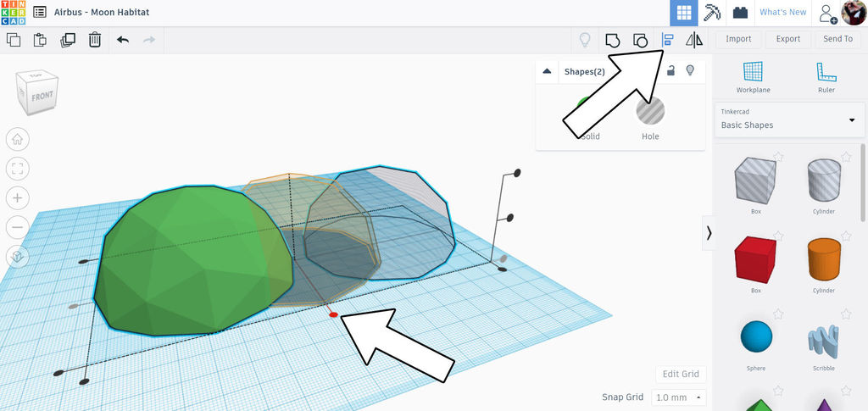868x411 pixels.
Task: Toggle the lock editing icon
Action: point(670,70)
